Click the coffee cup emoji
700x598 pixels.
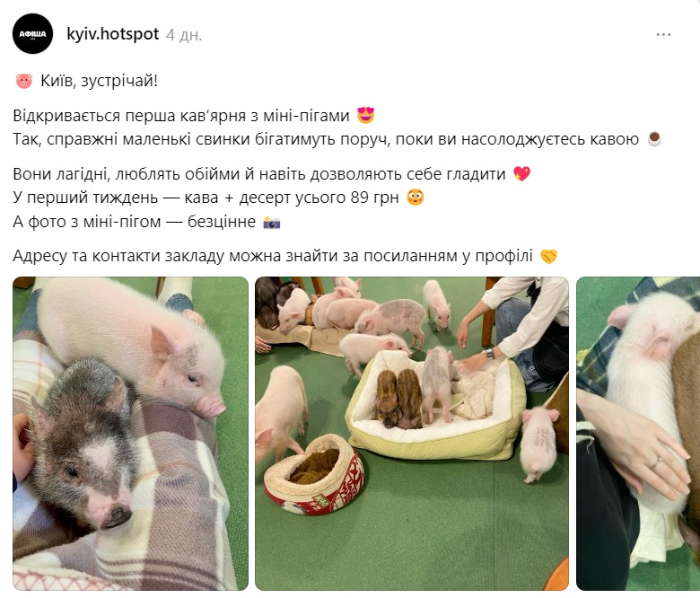tap(654, 139)
